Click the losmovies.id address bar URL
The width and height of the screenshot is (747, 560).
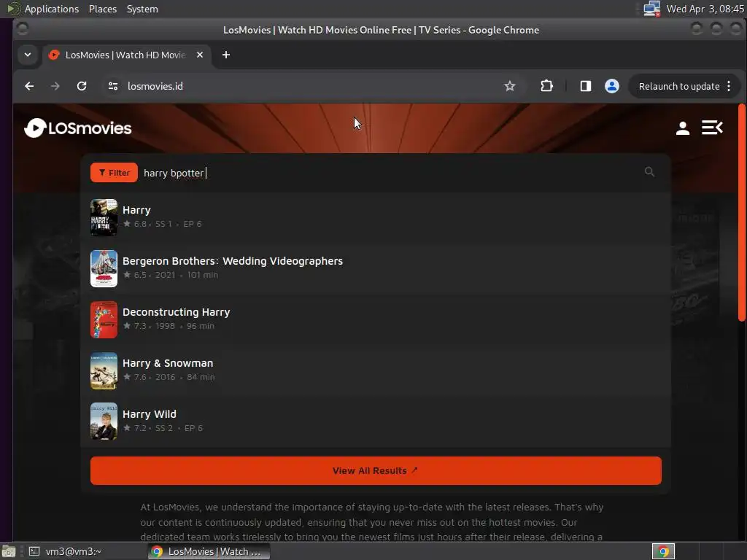(155, 86)
